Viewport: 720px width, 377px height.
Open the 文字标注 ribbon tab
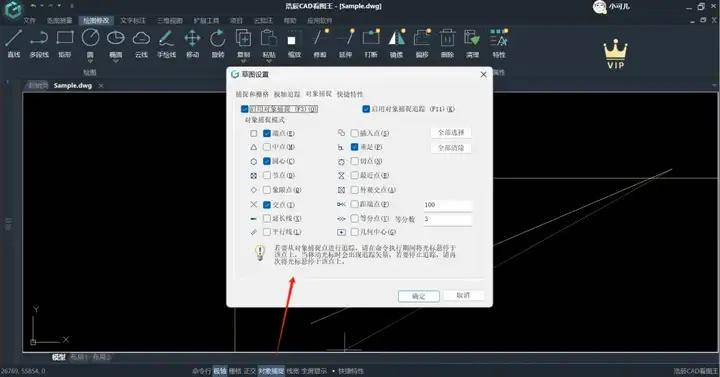coord(133,21)
